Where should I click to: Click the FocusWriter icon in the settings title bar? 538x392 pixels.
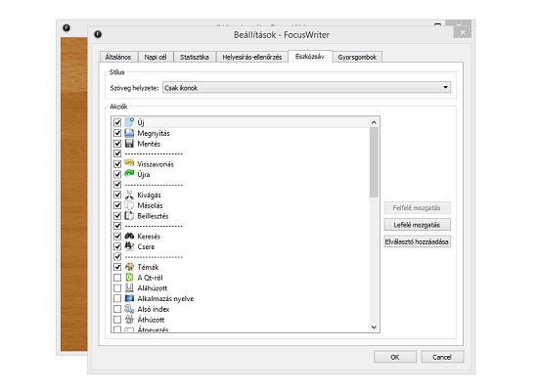[x=98, y=34]
